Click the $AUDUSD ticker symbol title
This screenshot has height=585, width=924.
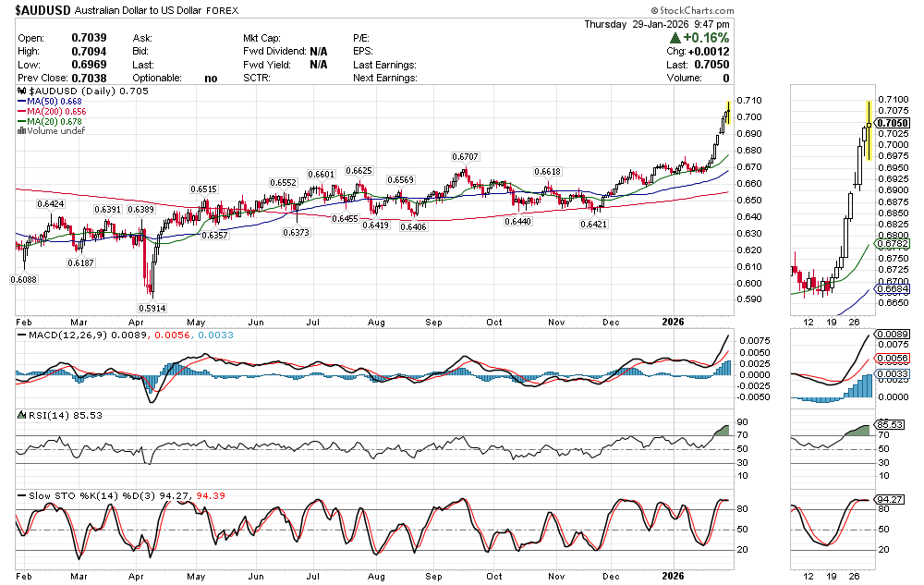pos(43,10)
